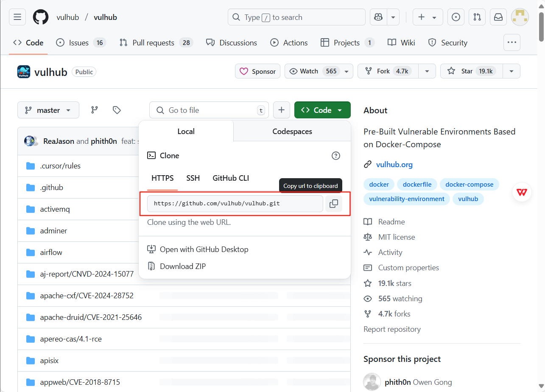Click the clone help question mark icon
Image resolution: width=545 pixels, height=392 pixels.
(x=335, y=156)
